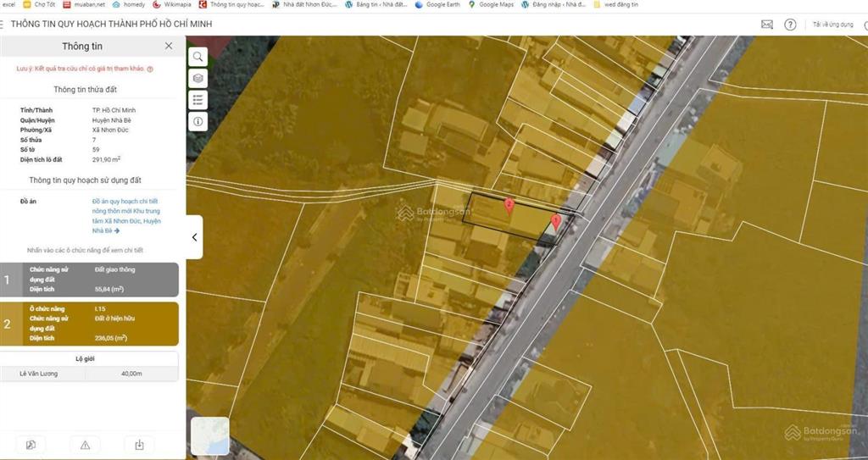Screen dimensions: 868x460
Task: Click the Xã Nhơn Đức ward value
Action: click(x=110, y=130)
